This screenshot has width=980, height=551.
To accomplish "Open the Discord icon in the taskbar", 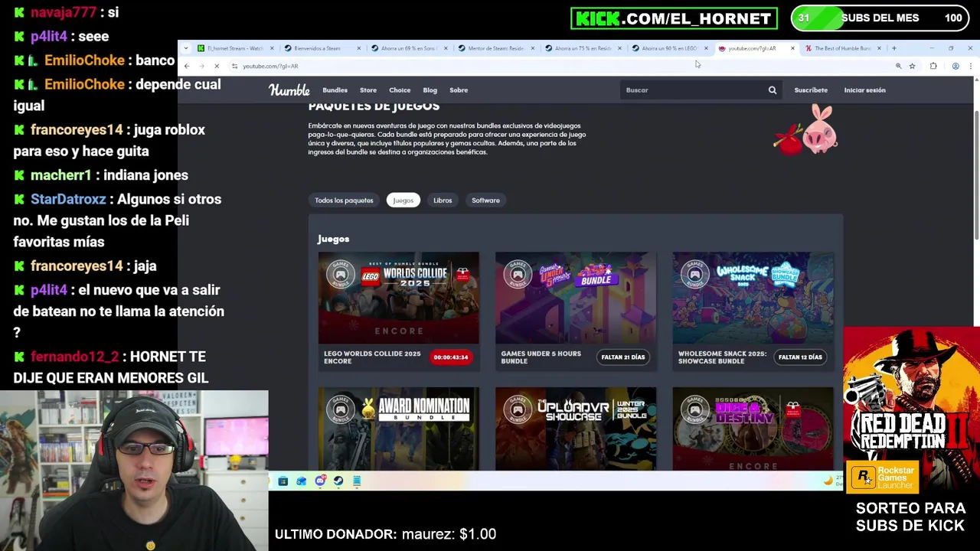I will 320,481.
